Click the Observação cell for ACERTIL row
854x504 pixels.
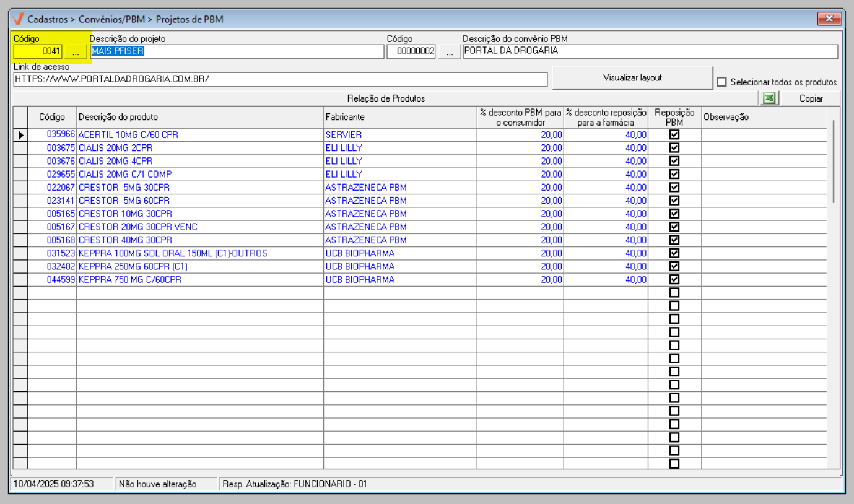click(764, 134)
